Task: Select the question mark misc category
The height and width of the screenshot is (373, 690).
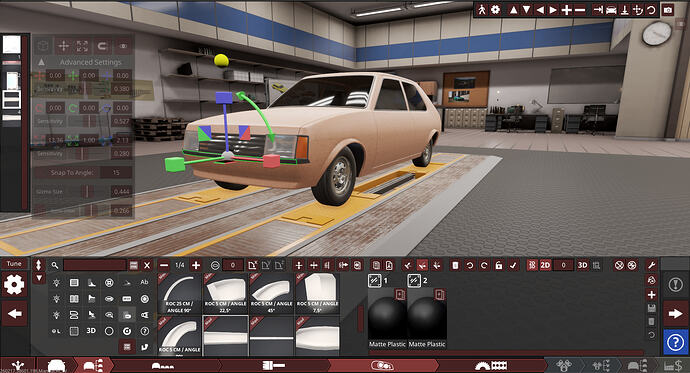Action: coord(144,331)
